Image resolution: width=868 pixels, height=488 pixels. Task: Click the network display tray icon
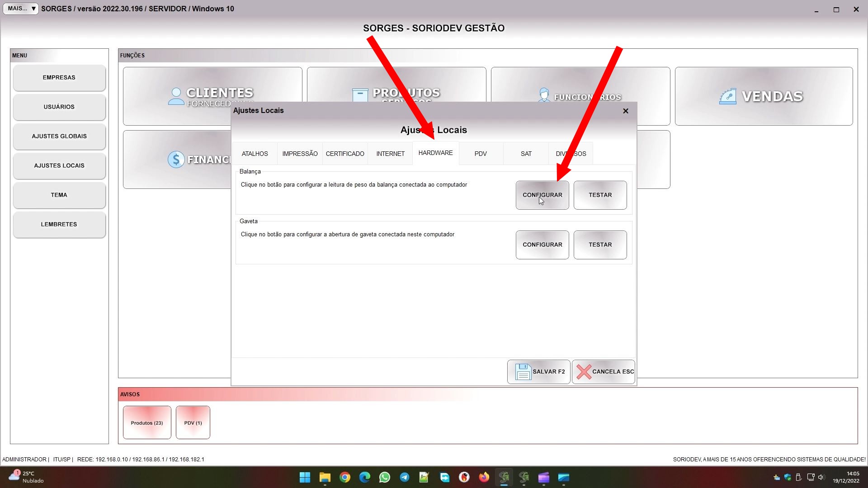pyautogui.click(x=811, y=478)
